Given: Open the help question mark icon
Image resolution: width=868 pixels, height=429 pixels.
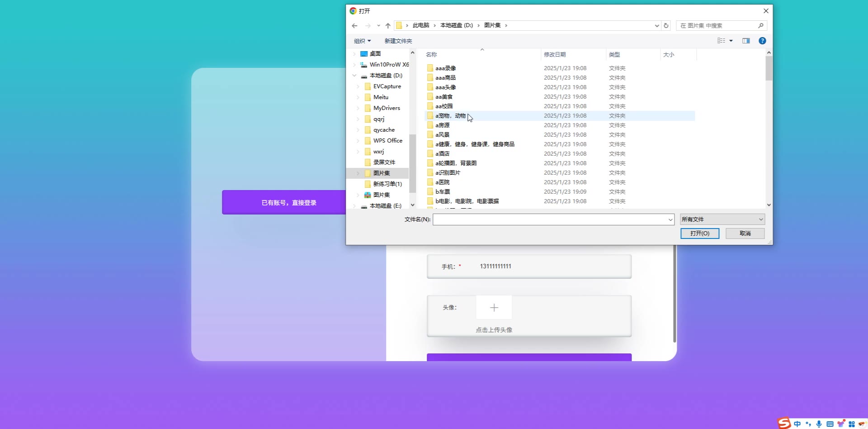Looking at the screenshot, I should [x=762, y=41].
